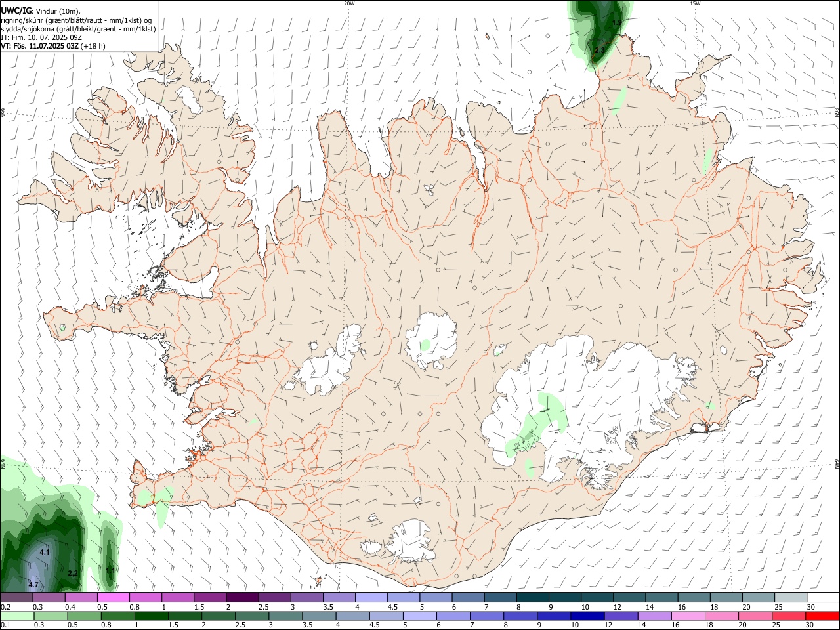This screenshot has width=840, height=630.
Task: Click the 'rigning/skúrir' legend description line
Action: [x=76, y=20]
